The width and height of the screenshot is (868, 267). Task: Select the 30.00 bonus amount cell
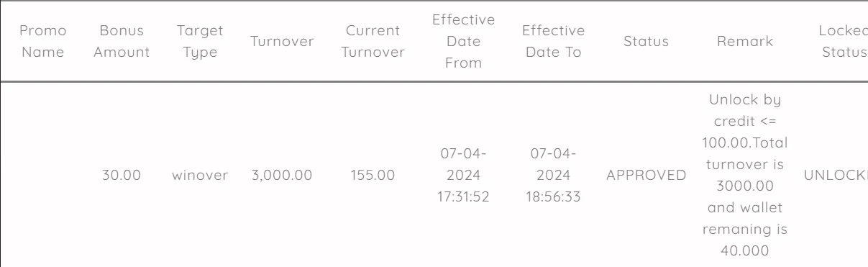click(122, 175)
